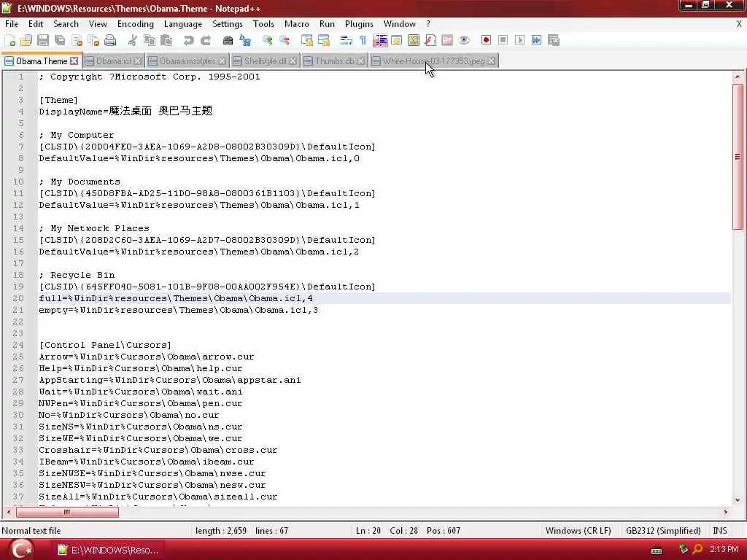The width and height of the screenshot is (747, 560).
Task: Click the magnifier icon in system tray
Action: pyautogui.click(x=698, y=550)
